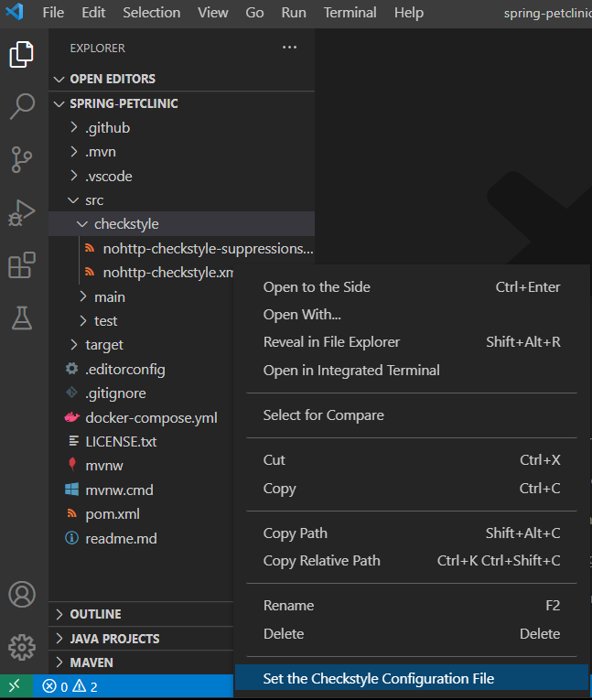Select docker-compose.yml file

tap(150, 417)
